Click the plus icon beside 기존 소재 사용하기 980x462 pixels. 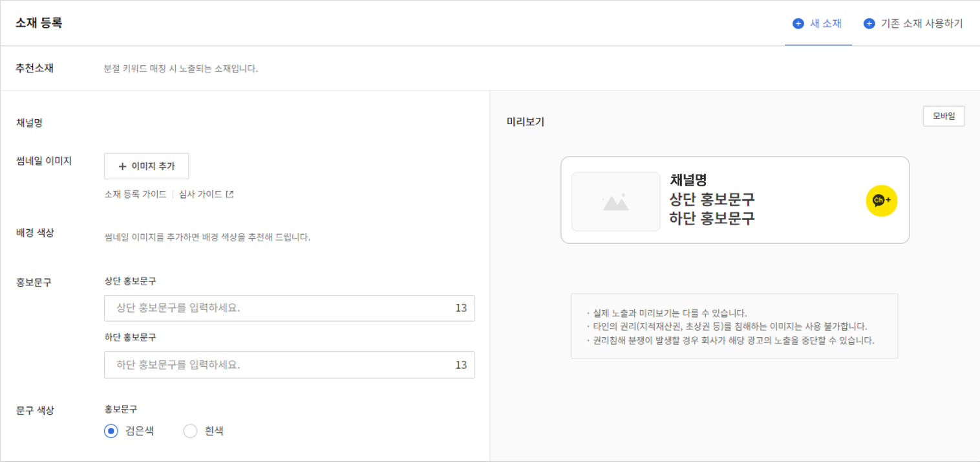click(x=869, y=24)
